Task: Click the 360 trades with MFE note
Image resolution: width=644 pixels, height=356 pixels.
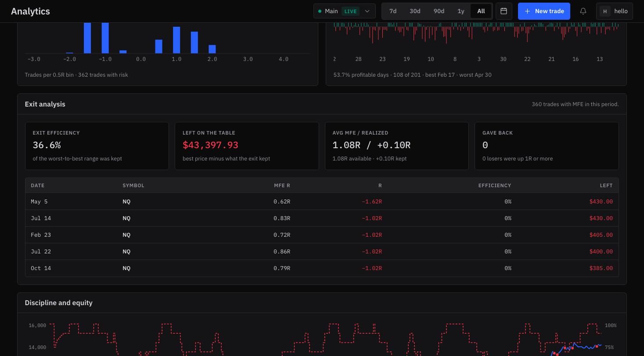Action: (575, 104)
